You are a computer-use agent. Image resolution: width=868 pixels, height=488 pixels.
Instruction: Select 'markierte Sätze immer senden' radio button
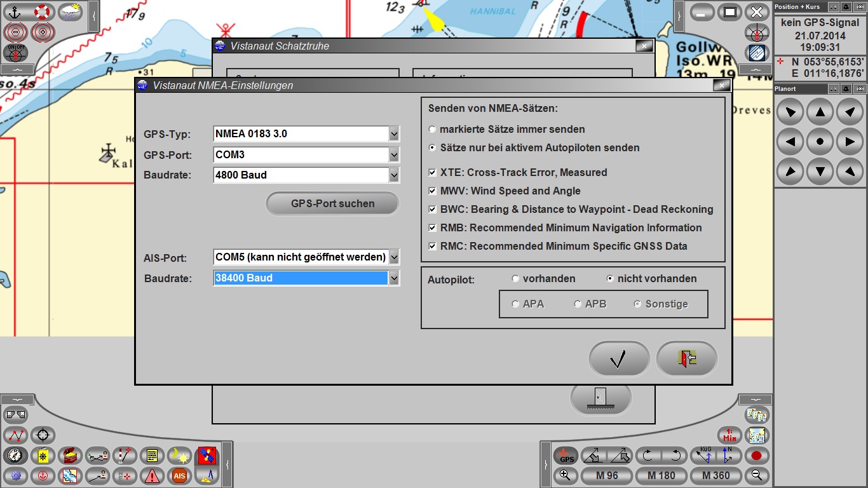433,130
